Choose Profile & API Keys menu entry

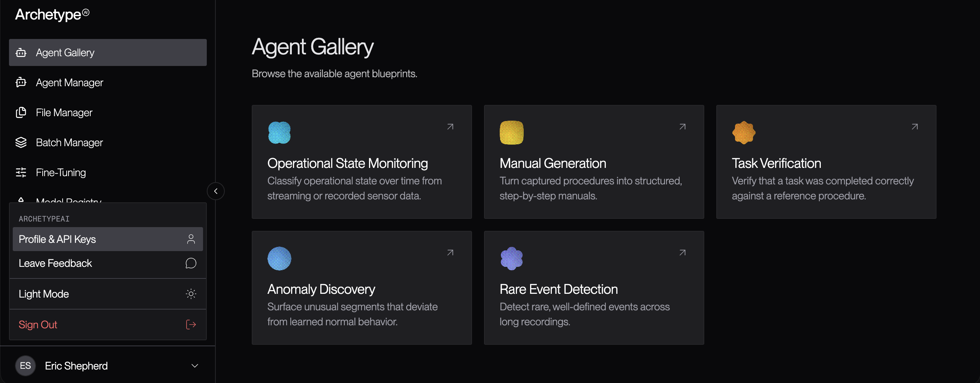(x=108, y=239)
